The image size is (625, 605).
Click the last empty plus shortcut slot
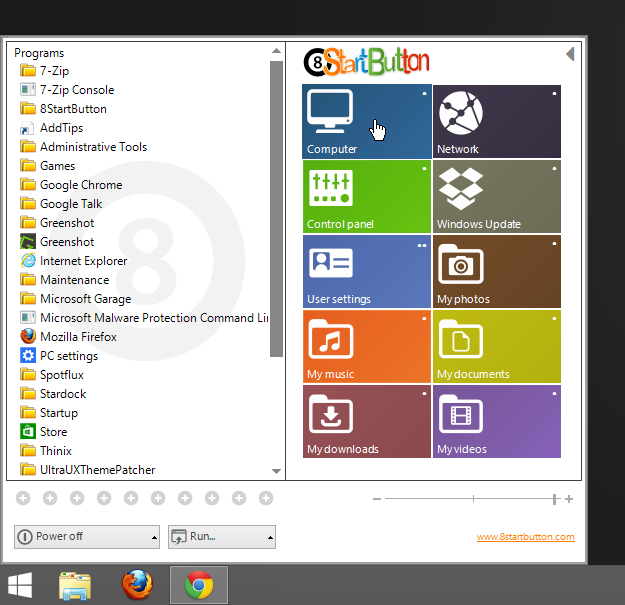(266, 498)
